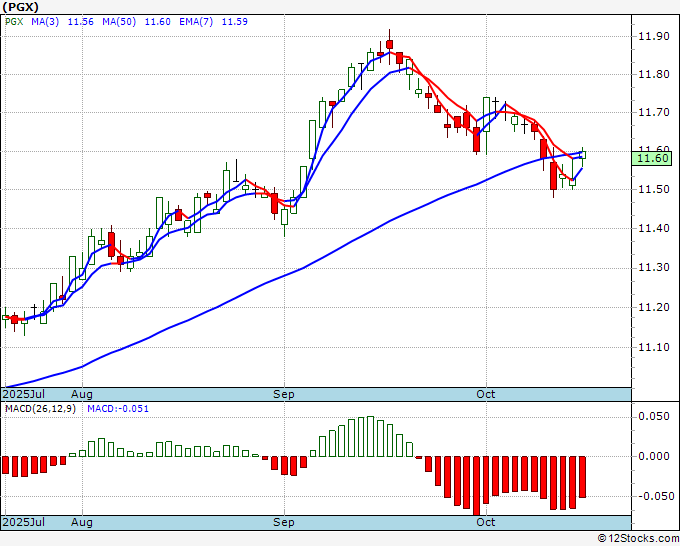Click the EMA(7) value 11.59
The height and width of the screenshot is (546, 680).
pyautogui.click(x=235, y=22)
